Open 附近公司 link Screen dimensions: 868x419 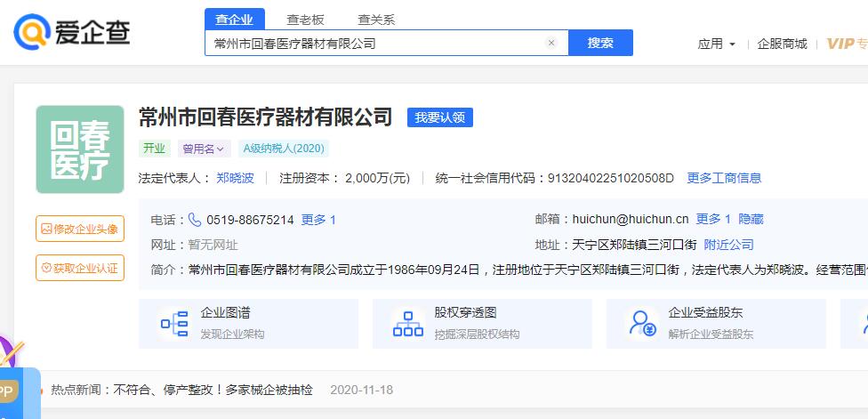coord(728,245)
